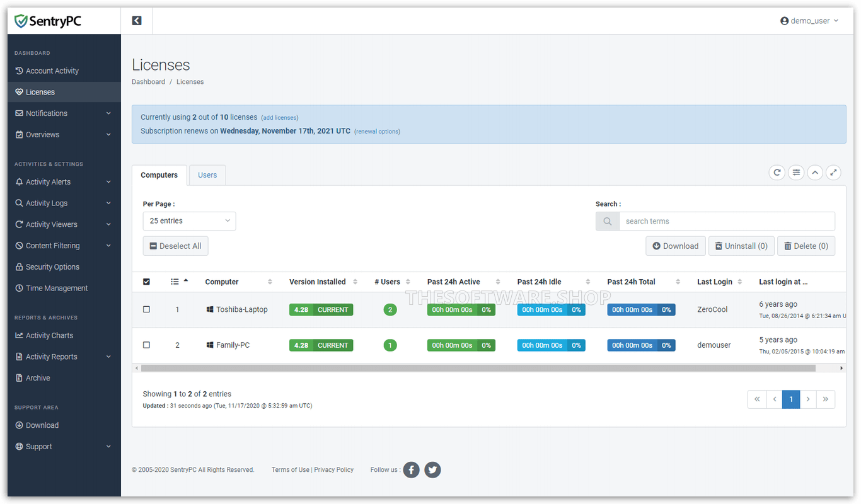Click the add licenses link
Viewport: 861px width, 504px height.
click(279, 117)
